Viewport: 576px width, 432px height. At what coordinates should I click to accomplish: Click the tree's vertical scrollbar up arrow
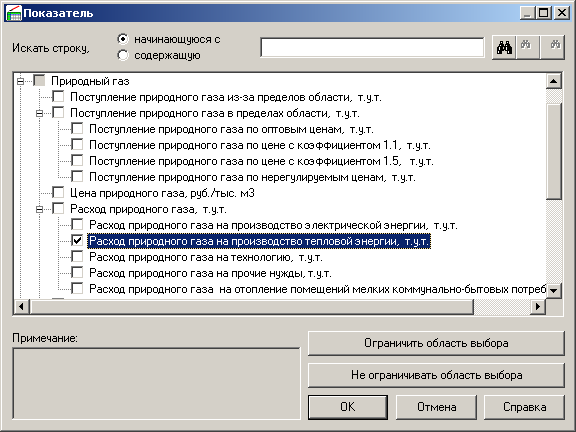click(x=554, y=81)
